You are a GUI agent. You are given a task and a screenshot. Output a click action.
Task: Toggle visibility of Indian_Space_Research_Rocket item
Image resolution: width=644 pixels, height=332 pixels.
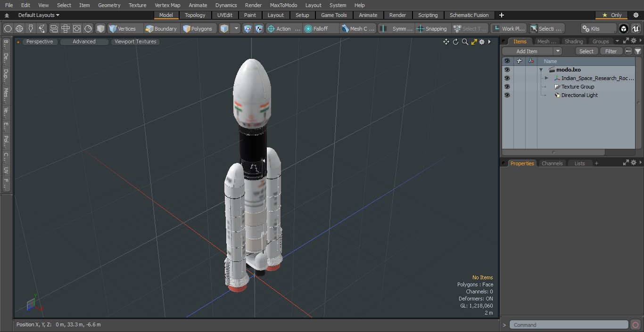pyautogui.click(x=507, y=78)
